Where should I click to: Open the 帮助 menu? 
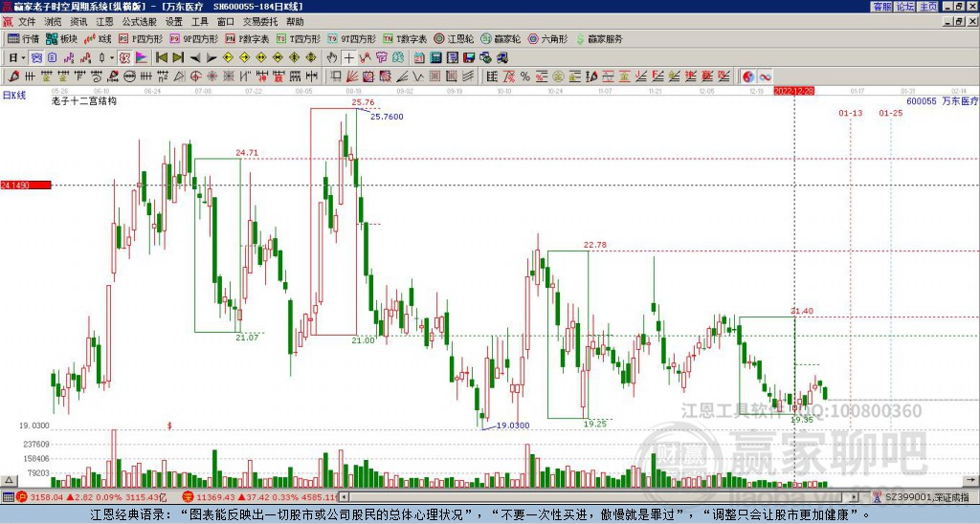pos(295,22)
